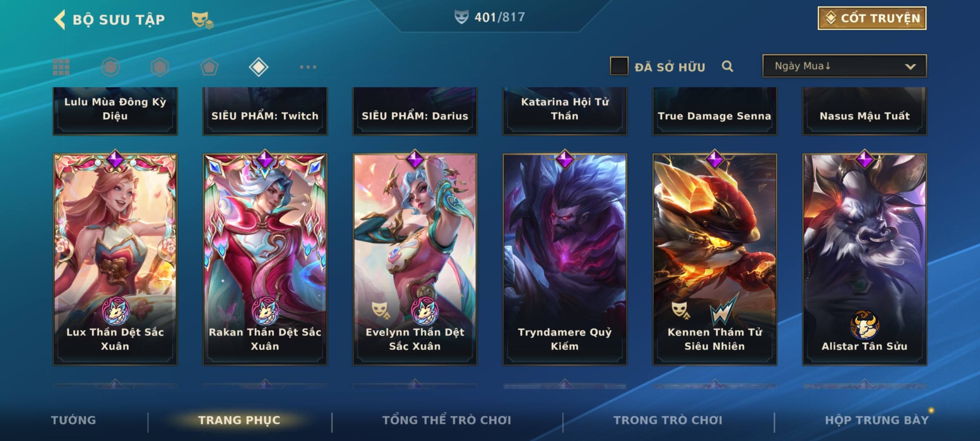The height and width of the screenshot is (441, 980).
Task: Open Lux Thần Dệt Sắc Xuân skin card
Action: (x=115, y=259)
